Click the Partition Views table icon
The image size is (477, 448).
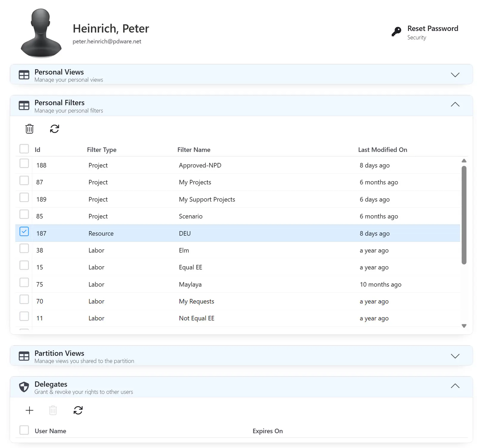(x=24, y=356)
